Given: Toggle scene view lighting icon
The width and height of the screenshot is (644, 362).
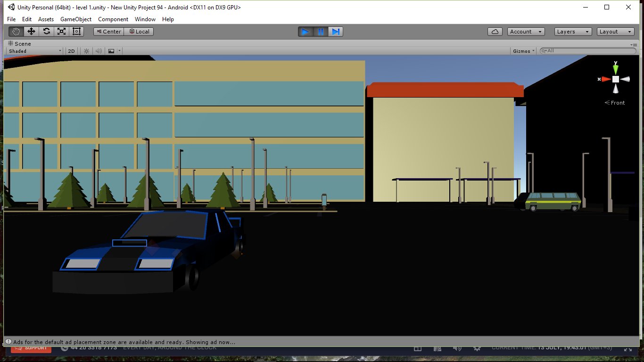Looking at the screenshot, I should pyautogui.click(x=86, y=50).
